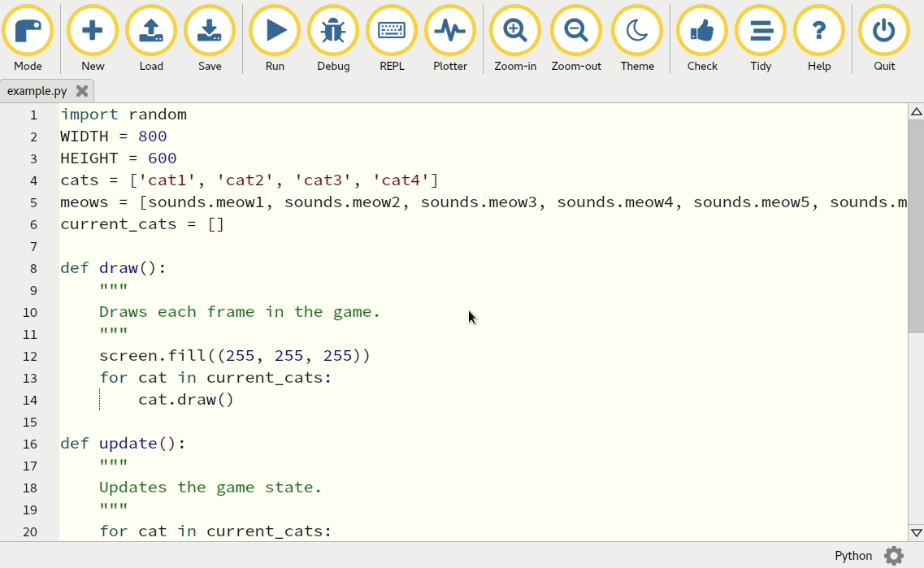Click the scrollbar up arrow
Image resolution: width=924 pixels, height=568 pixels.
pyautogui.click(x=917, y=112)
